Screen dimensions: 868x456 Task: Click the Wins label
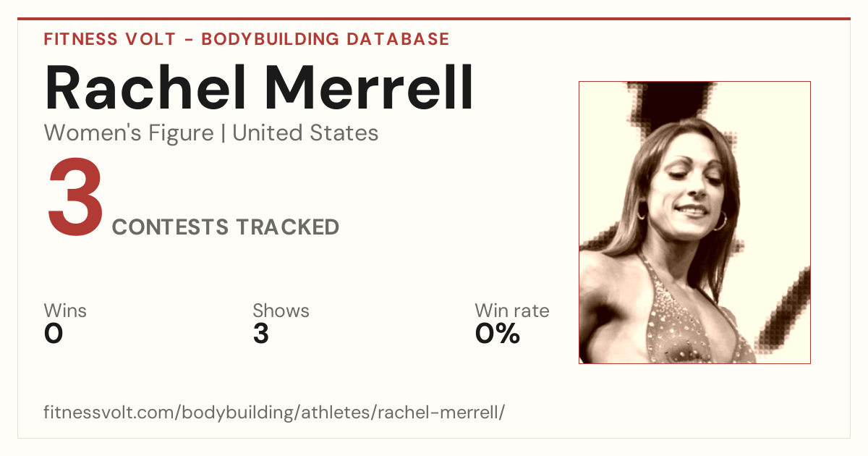65,311
